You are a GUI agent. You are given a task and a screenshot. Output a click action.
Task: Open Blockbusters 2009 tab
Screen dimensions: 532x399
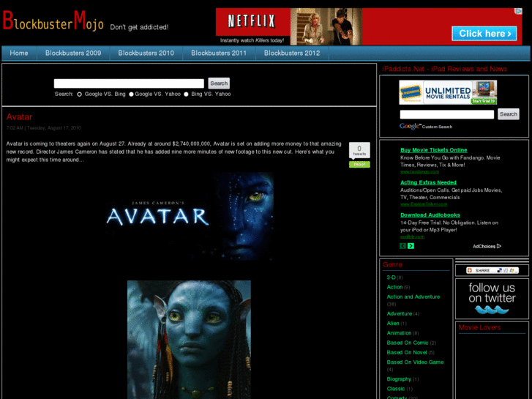[x=73, y=53]
